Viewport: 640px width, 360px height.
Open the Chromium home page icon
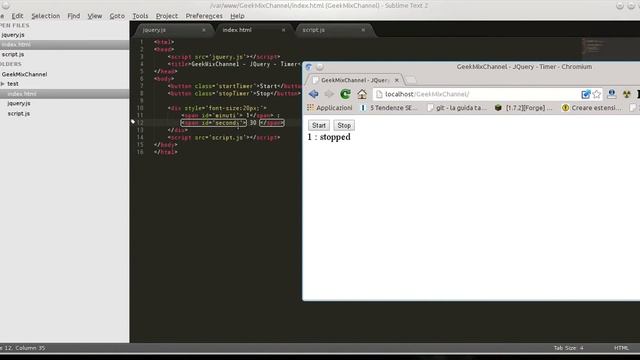point(362,94)
